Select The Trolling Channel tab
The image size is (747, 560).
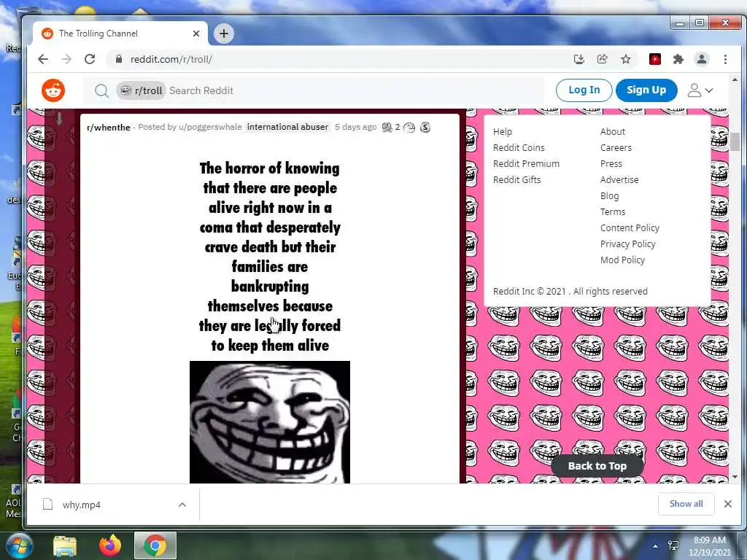pos(120,34)
